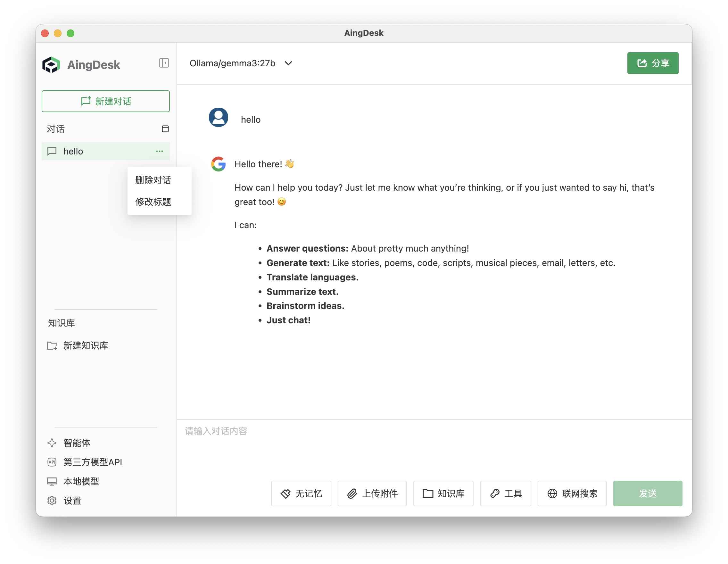The image size is (728, 564).
Task: Open the 知识库 selector in input toolbar
Action: (x=443, y=493)
